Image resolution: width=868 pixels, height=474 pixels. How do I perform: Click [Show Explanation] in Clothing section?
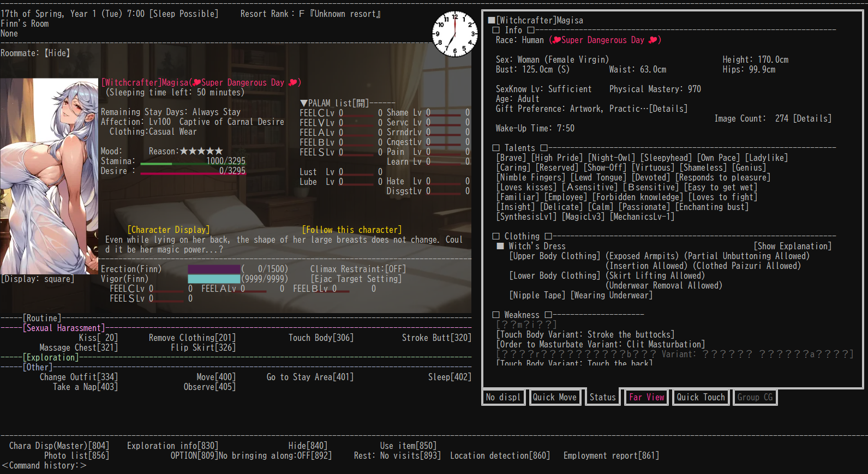coord(793,246)
